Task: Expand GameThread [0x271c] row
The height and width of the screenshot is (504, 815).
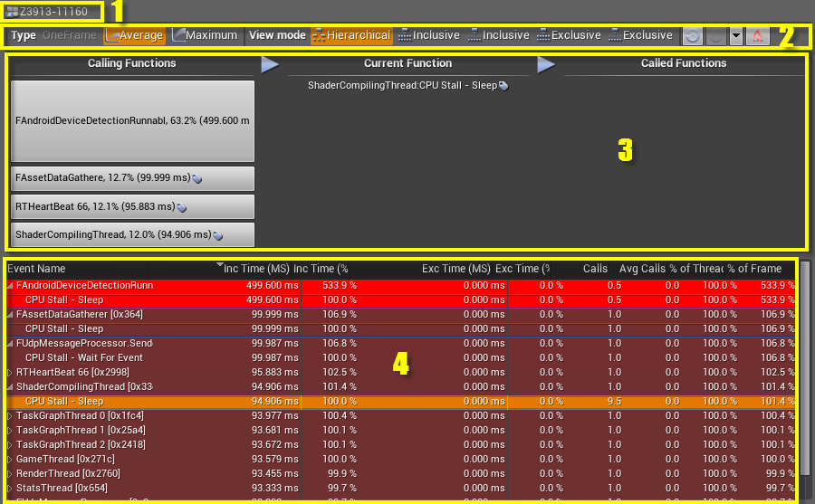Action: [x=10, y=460]
